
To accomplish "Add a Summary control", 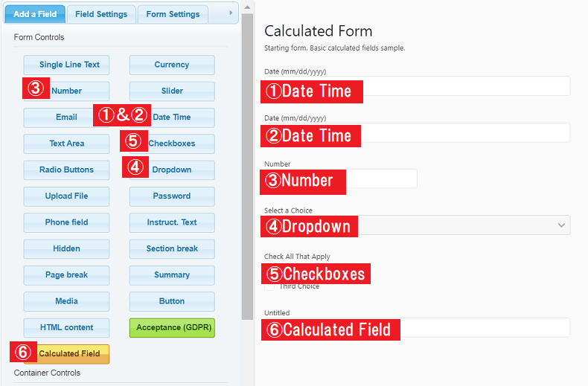I will click(172, 274).
